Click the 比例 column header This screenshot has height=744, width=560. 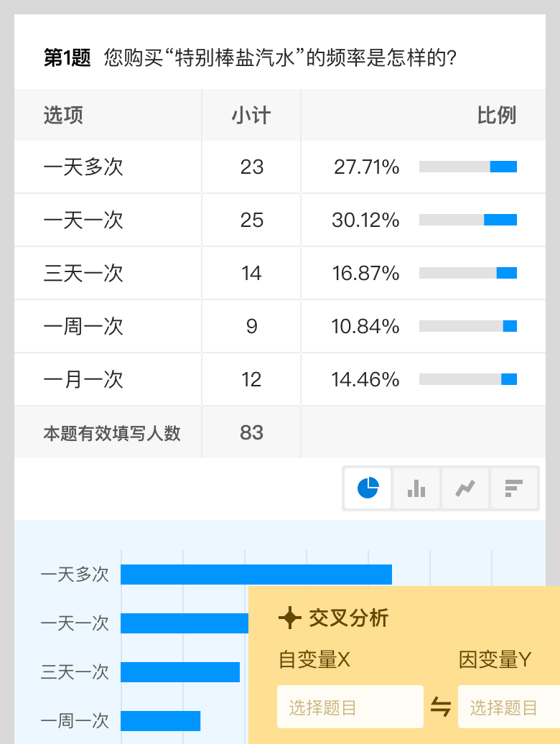pos(497,115)
